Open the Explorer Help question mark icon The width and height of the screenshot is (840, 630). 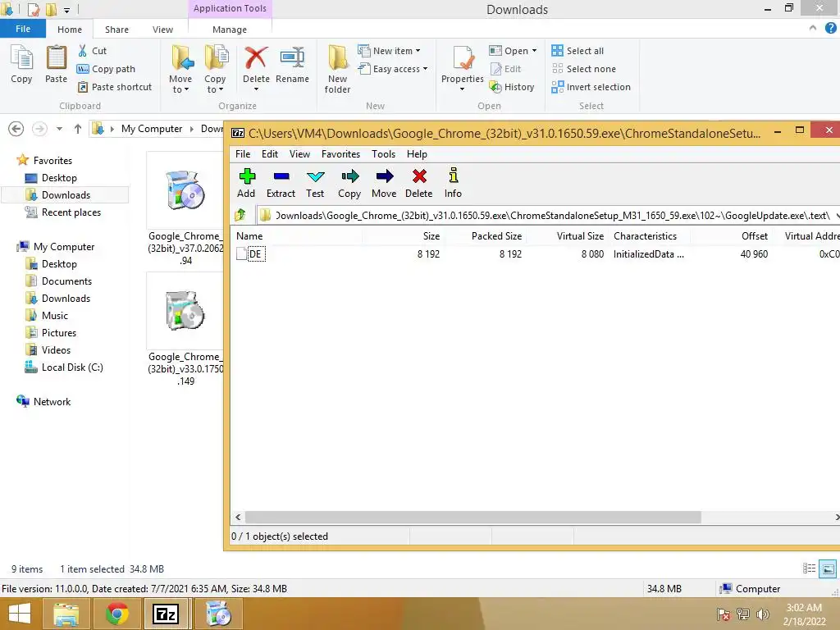point(831,29)
